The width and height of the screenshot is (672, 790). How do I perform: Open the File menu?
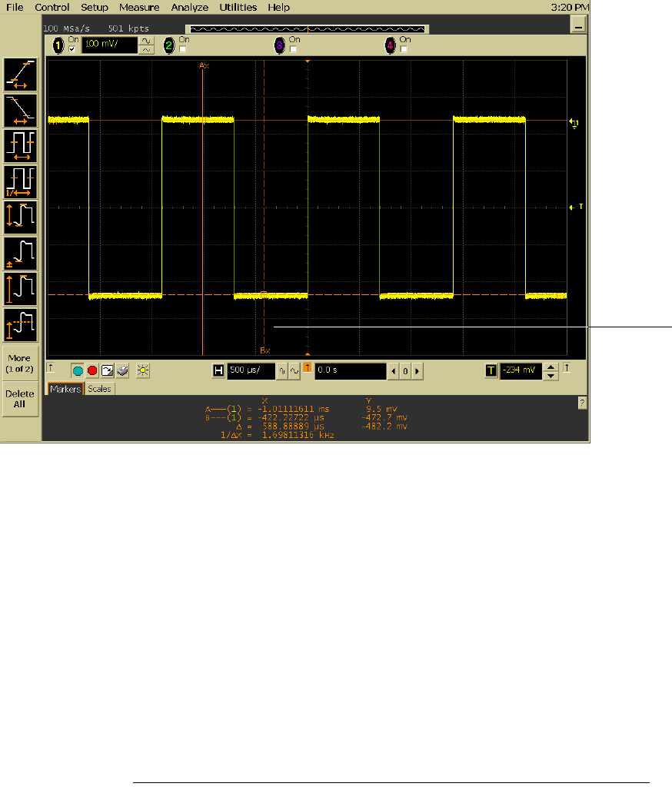click(x=15, y=7)
